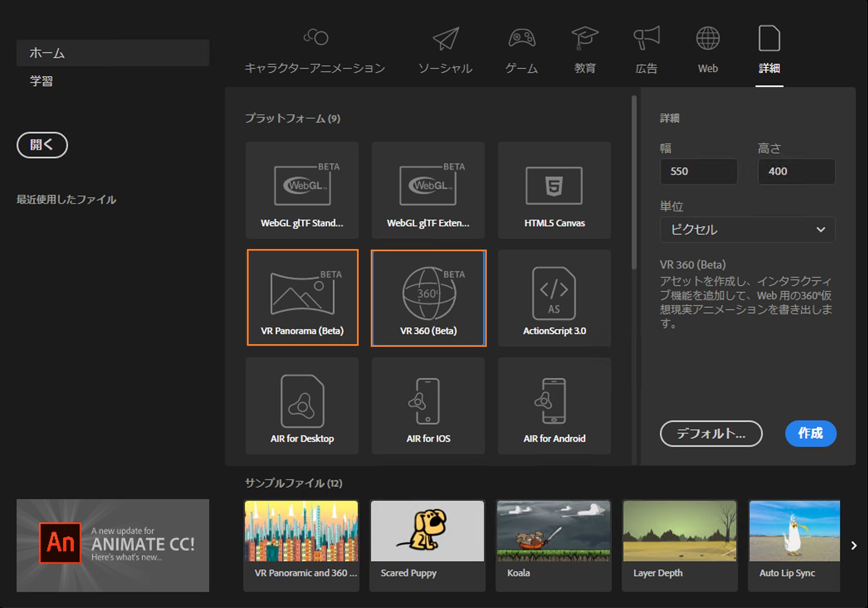Switch to the ゲーム tab label
This screenshot has height=608, width=868.
pyautogui.click(x=521, y=68)
